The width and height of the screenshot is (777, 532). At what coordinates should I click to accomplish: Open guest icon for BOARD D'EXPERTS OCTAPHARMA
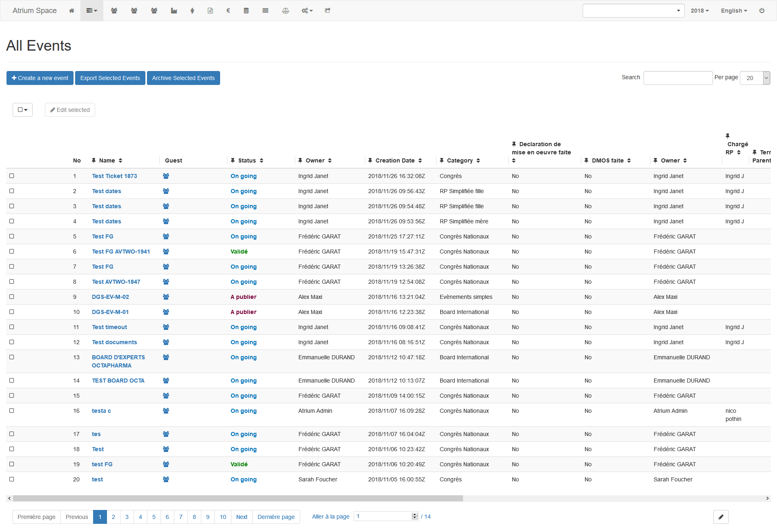point(166,357)
